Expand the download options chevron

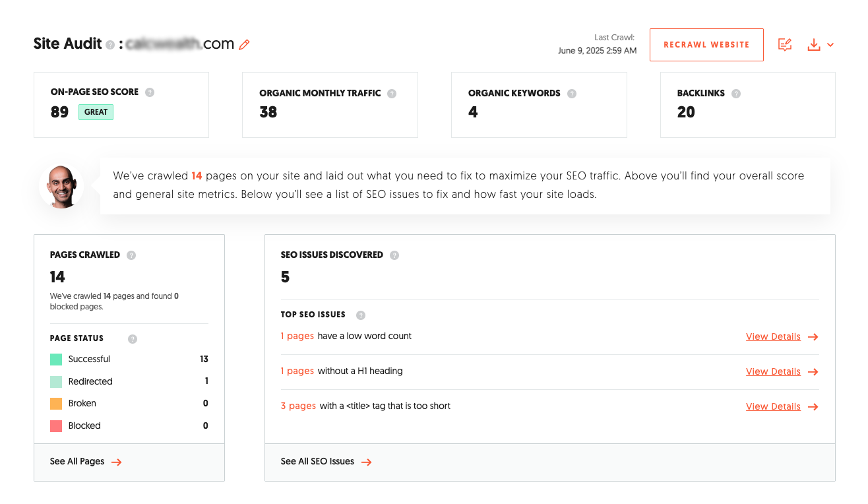click(830, 45)
